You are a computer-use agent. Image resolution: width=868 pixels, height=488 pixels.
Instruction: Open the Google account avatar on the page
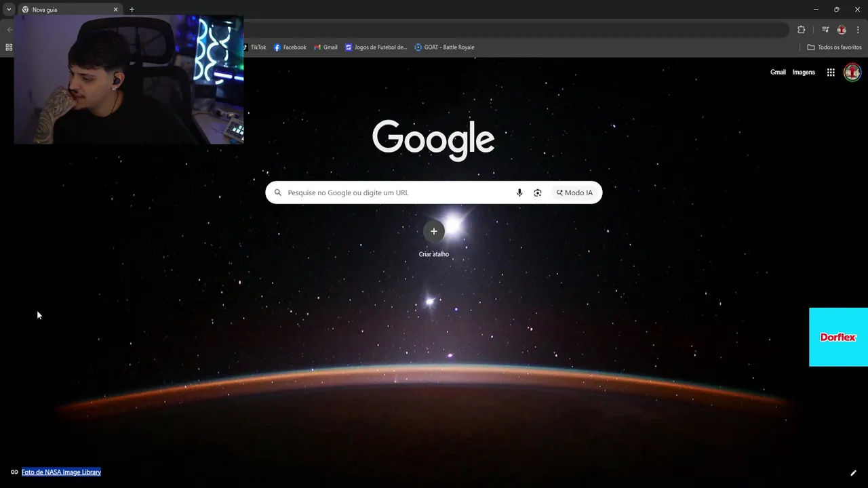[x=852, y=72]
